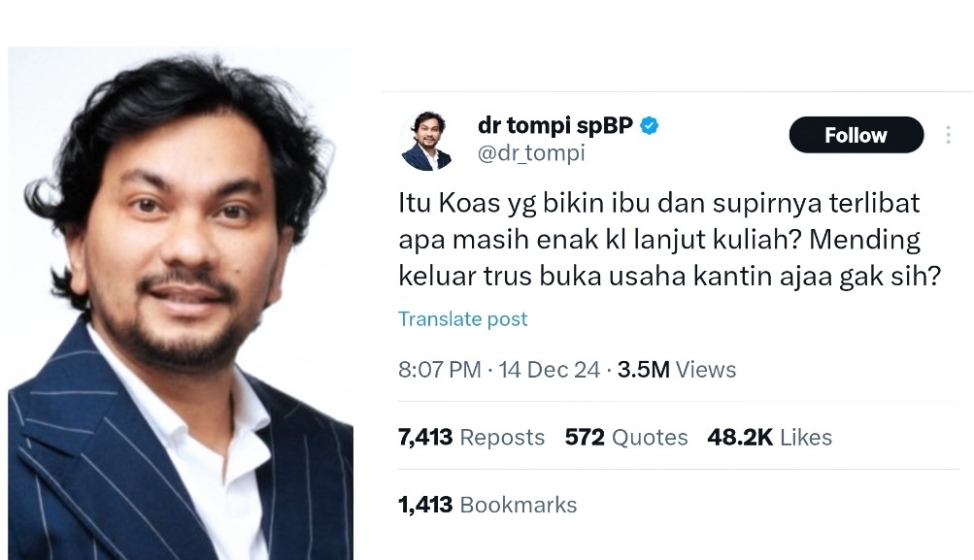Click the 8:07 PM timestamp
This screenshot has height=560, width=974.
440,370
